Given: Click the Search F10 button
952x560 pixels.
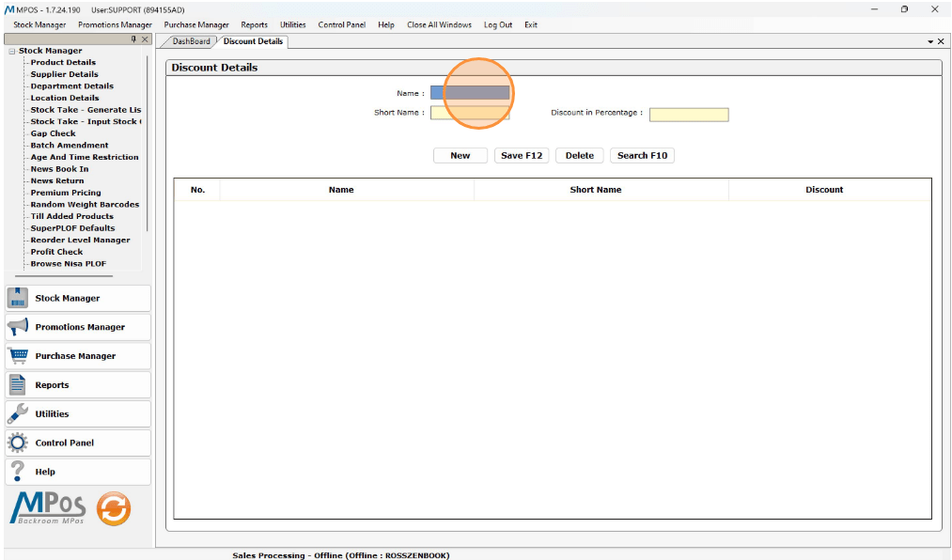Looking at the screenshot, I should pyautogui.click(x=642, y=156).
